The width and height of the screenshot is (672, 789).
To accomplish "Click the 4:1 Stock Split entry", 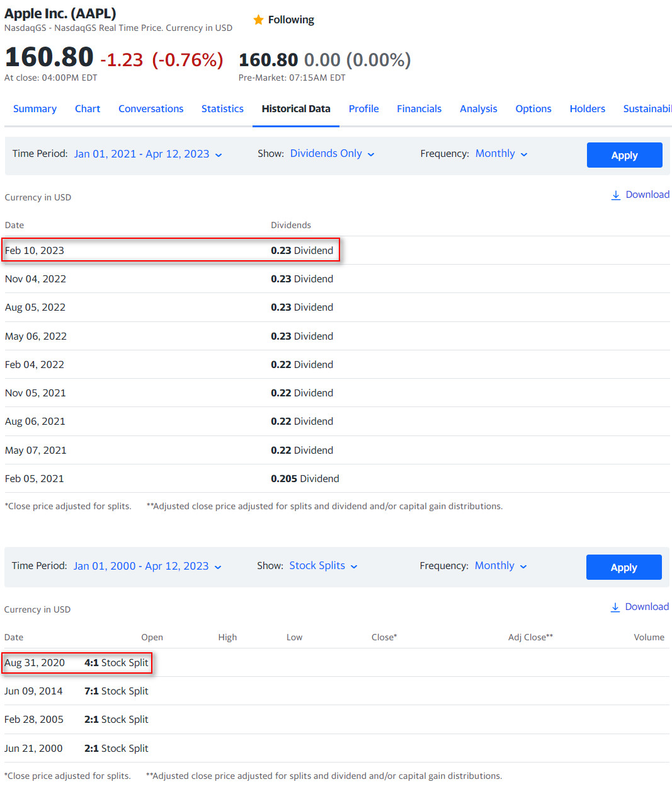I will (x=117, y=663).
